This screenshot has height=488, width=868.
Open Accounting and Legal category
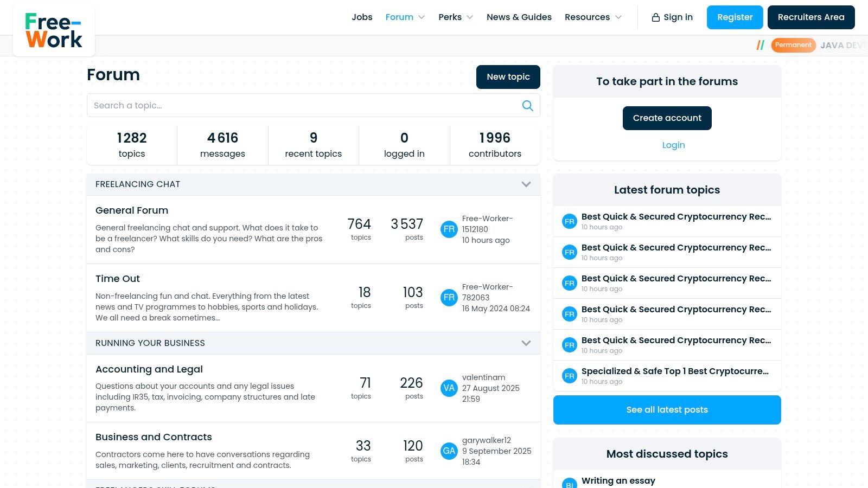pyautogui.click(x=149, y=369)
